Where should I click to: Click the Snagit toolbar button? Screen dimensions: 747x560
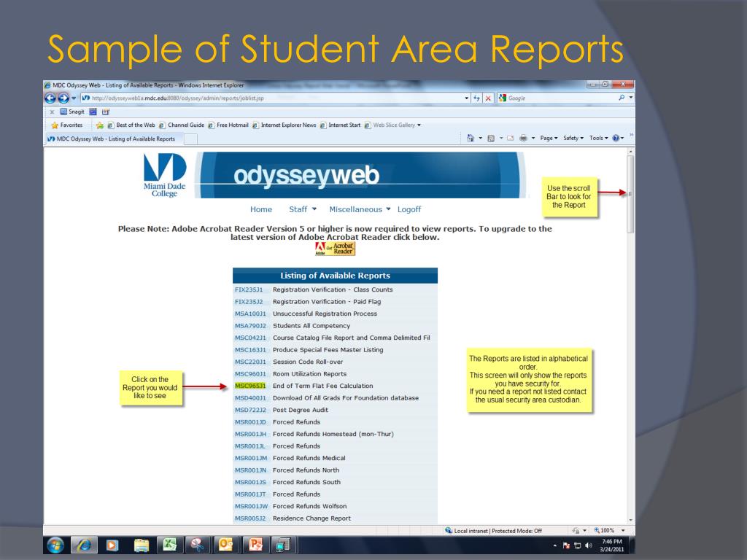click(x=72, y=112)
